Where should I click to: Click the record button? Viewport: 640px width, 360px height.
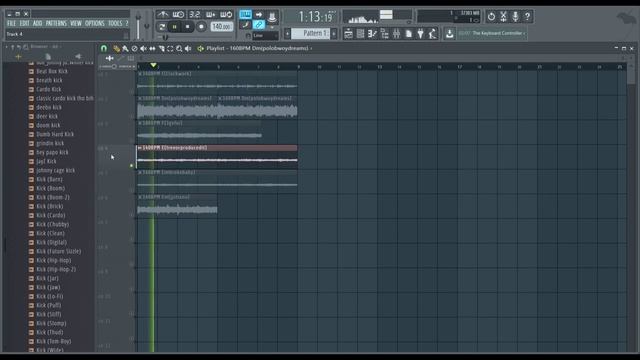click(201, 27)
